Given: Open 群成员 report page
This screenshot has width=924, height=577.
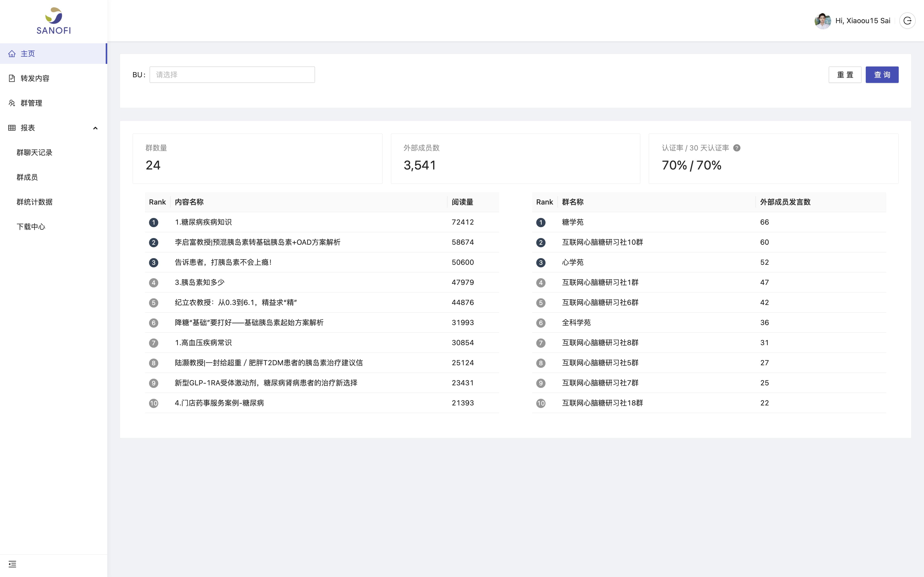Looking at the screenshot, I should (27, 177).
